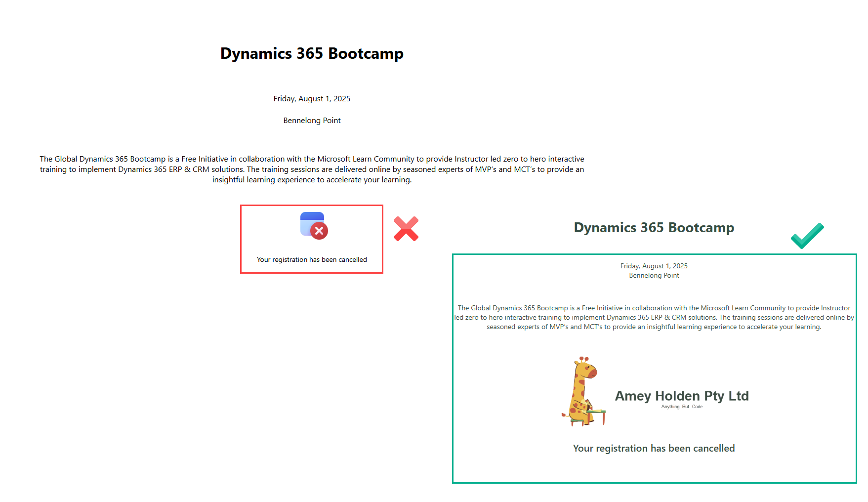Click the giraffe logo image
This screenshot has width=868, height=502.
(x=583, y=391)
